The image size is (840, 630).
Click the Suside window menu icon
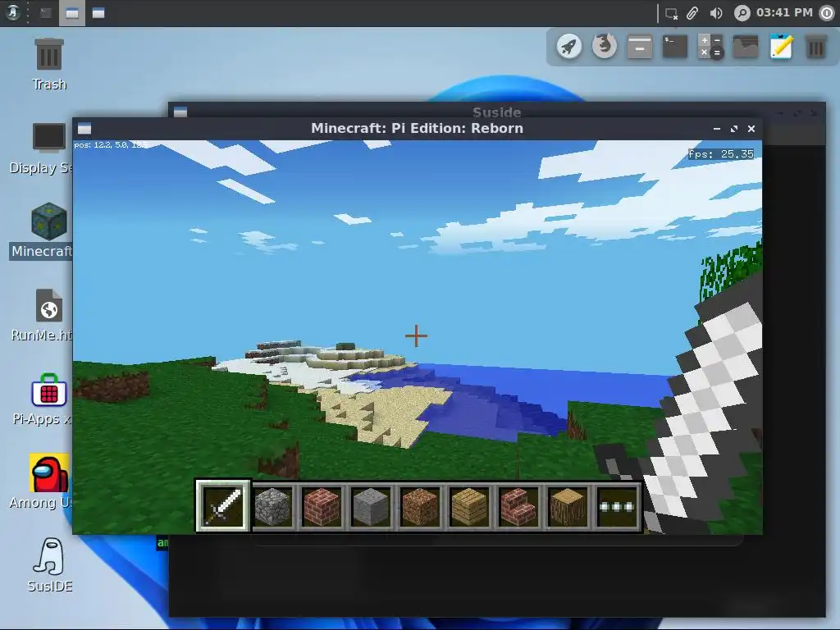point(180,112)
